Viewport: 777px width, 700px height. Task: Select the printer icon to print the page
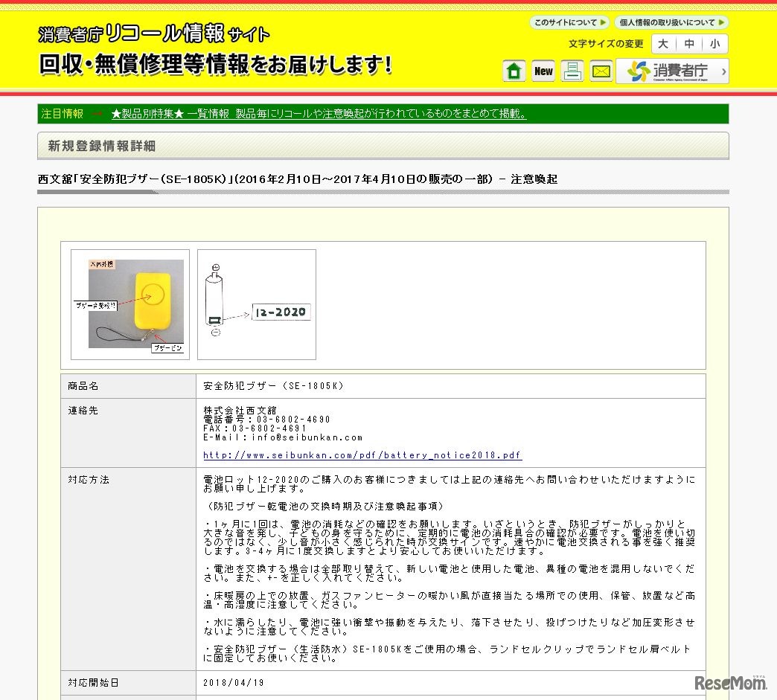coord(572,71)
